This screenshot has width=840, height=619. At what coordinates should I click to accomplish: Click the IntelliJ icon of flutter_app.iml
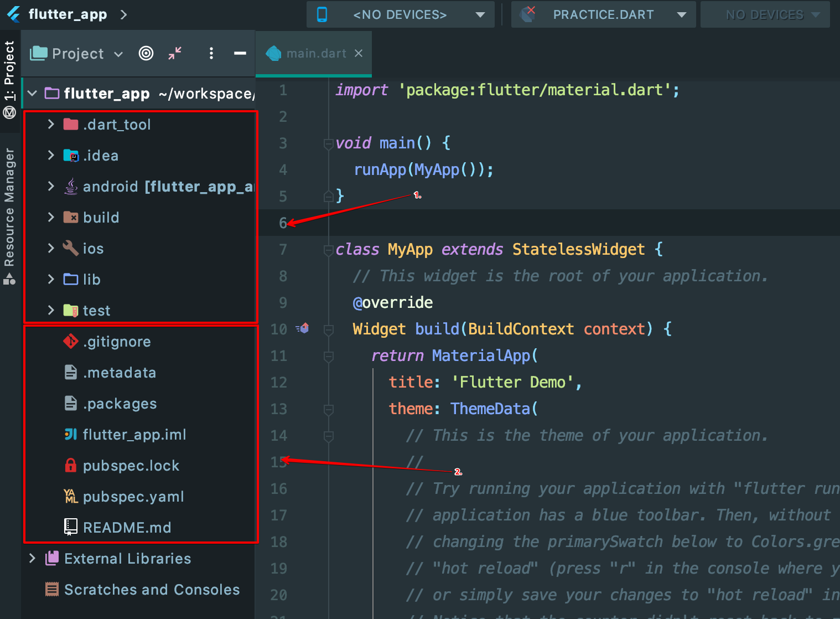tap(71, 435)
